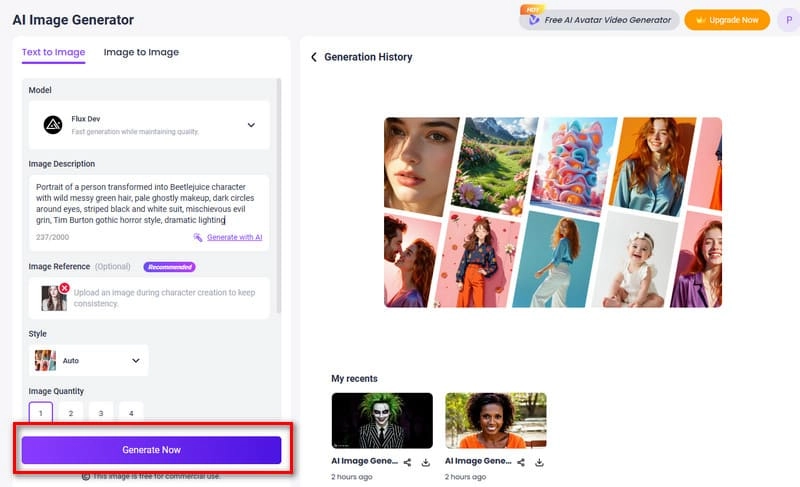This screenshot has height=487, width=800.
Task: Click the back arrow beside Generation History
Action: tap(314, 57)
